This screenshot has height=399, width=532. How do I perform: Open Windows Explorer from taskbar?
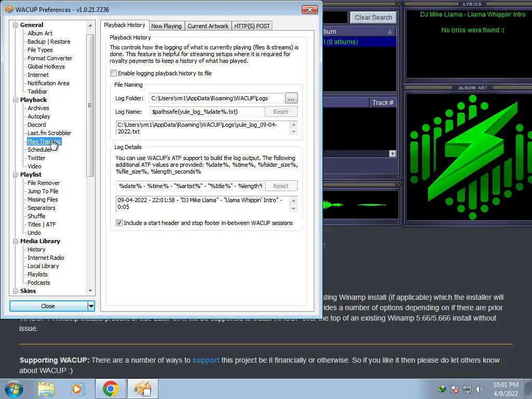46,389
